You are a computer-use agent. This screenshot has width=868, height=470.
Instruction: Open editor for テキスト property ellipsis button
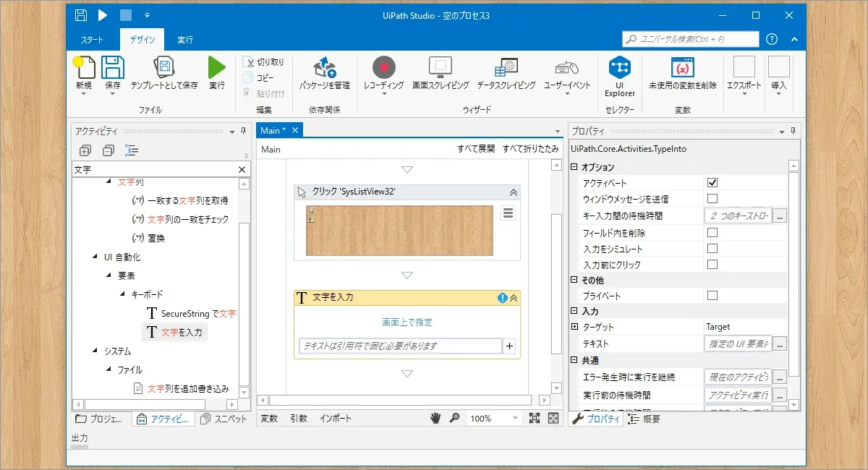click(780, 344)
